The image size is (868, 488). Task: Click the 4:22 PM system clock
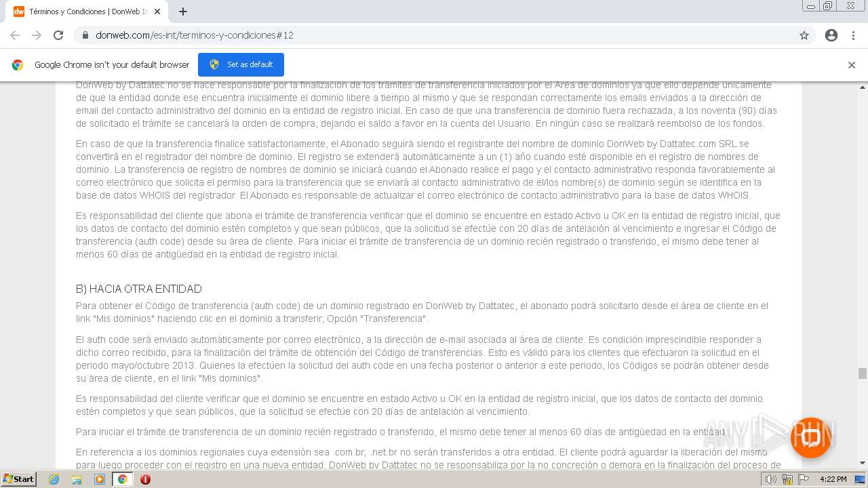[833, 479]
